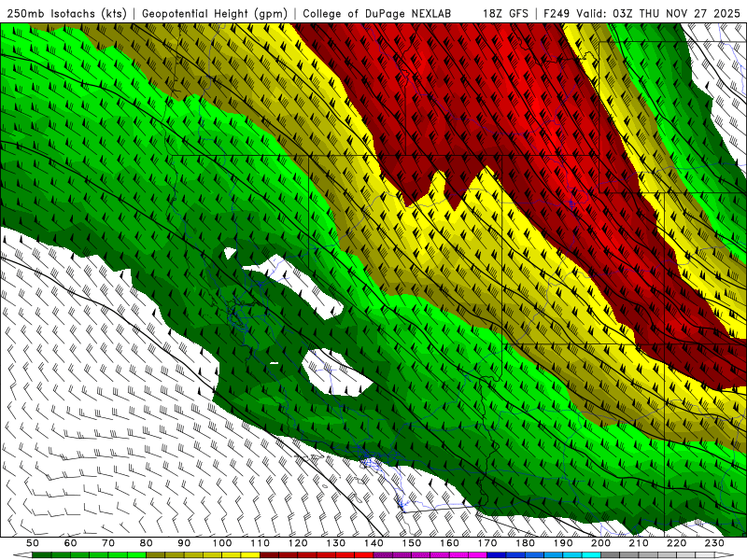Click the 140 label on the color scale

373,543
